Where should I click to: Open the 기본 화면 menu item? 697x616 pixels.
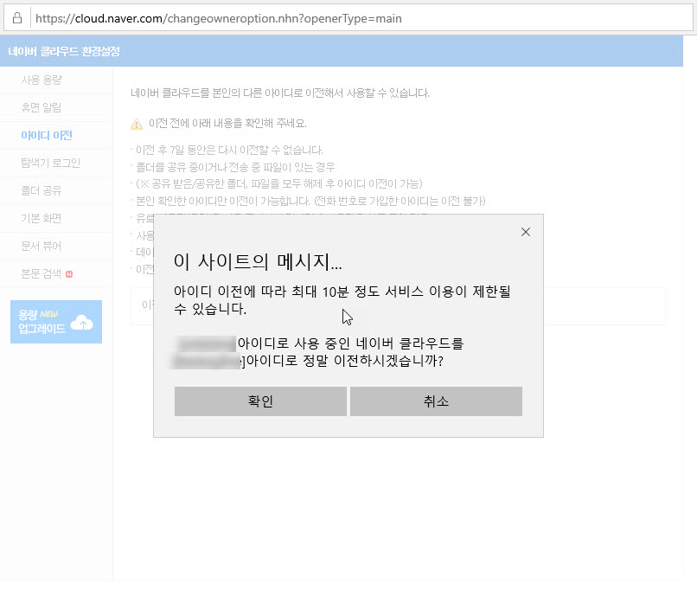click(x=41, y=218)
